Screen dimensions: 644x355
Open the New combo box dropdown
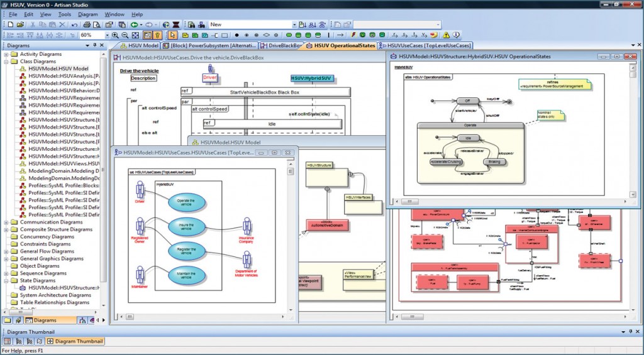tap(294, 25)
